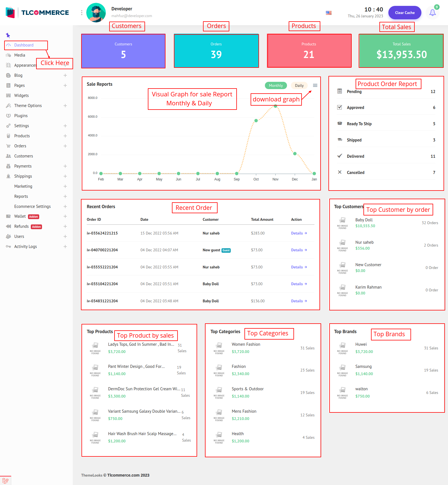Open the Customers sidebar menu item
This screenshot has height=485, width=448.
(24, 156)
